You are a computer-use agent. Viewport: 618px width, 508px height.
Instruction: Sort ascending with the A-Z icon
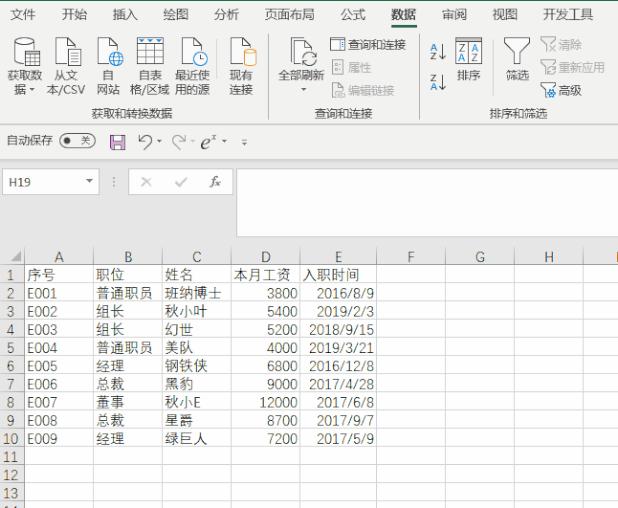point(438,52)
